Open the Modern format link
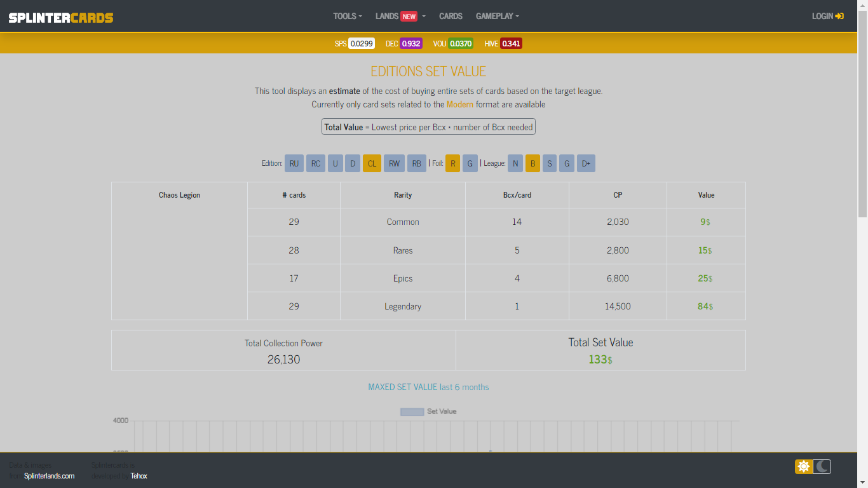 (460, 104)
